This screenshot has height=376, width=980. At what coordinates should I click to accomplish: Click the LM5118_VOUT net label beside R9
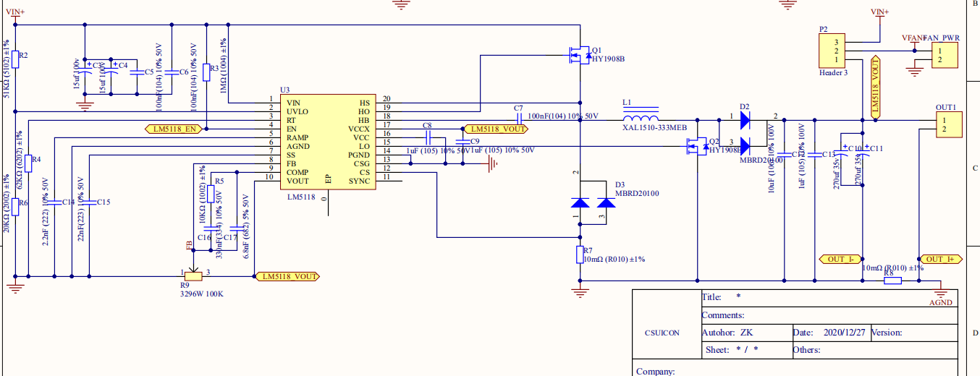(287, 276)
